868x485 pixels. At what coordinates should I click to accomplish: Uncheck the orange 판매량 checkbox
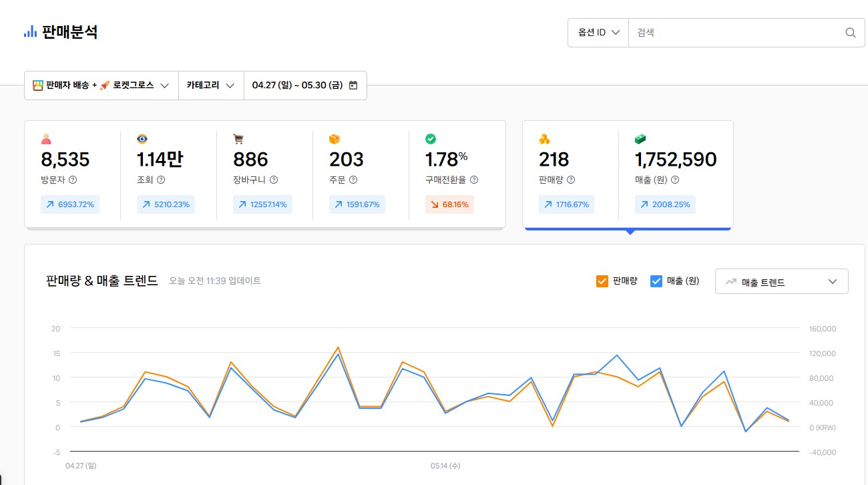click(602, 281)
